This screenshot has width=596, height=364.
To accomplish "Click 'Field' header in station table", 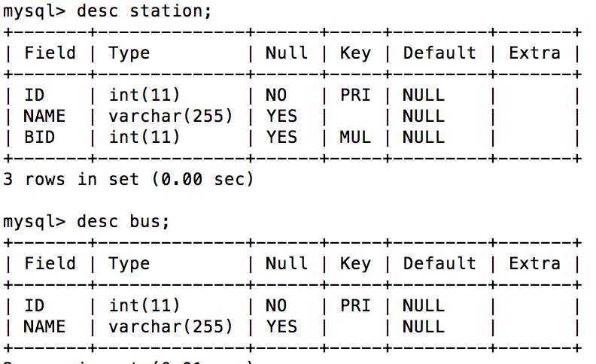I will pyautogui.click(x=50, y=53).
